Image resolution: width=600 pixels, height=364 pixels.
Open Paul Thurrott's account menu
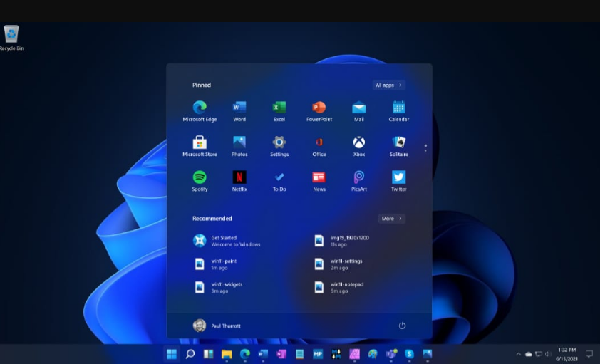click(x=217, y=326)
